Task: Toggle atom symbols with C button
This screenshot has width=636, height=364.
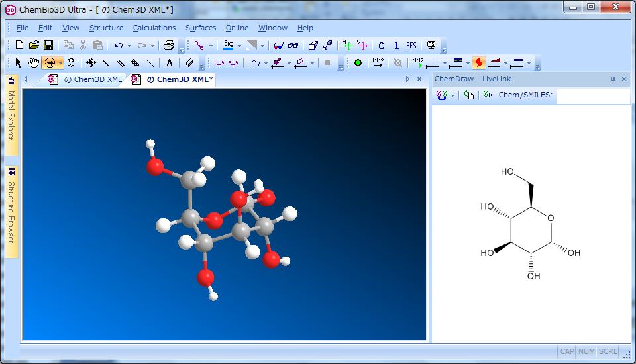Action: (x=382, y=46)
